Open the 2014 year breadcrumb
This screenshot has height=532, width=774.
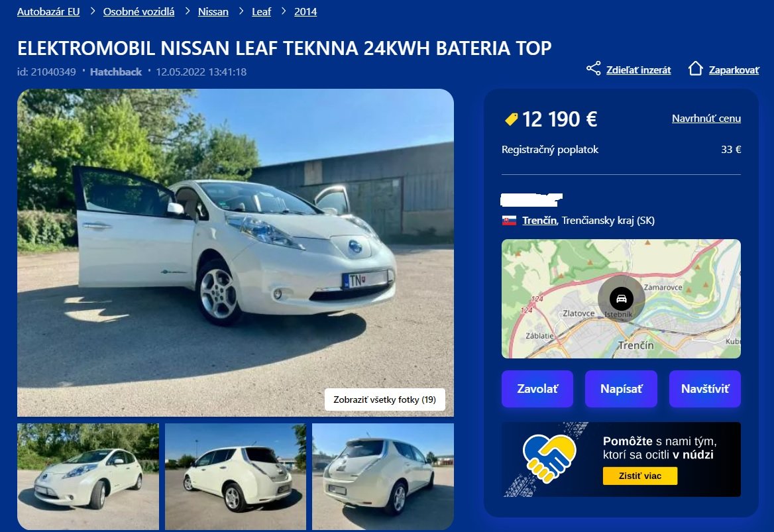tap(305, 12)
